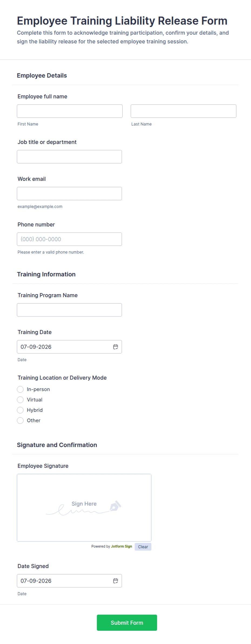
Task: Click the pen icon in the signature pad
Action: pyautogui.click(x=116, y=506)
